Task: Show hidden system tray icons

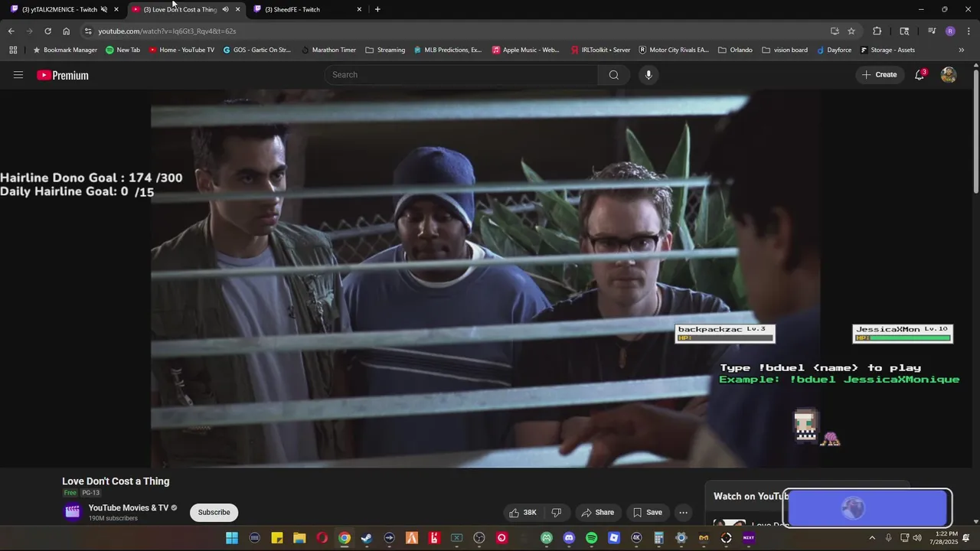Action: tap(871, 538)
